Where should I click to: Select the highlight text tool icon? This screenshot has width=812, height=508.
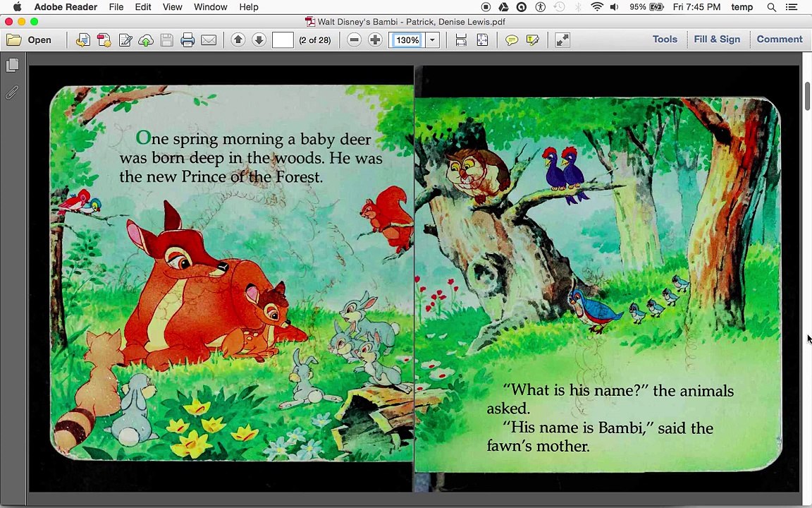[x=532, y=40]
